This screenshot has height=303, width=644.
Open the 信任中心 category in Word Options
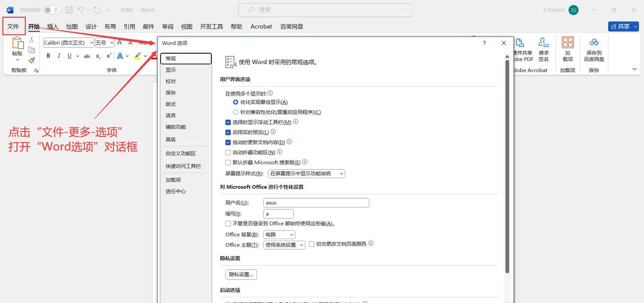185,191
